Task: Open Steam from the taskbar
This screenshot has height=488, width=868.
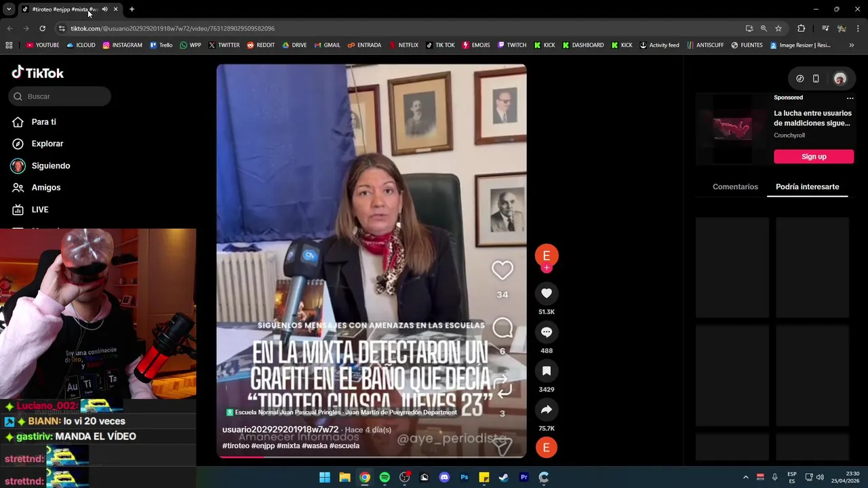Action: click(503, 477)
